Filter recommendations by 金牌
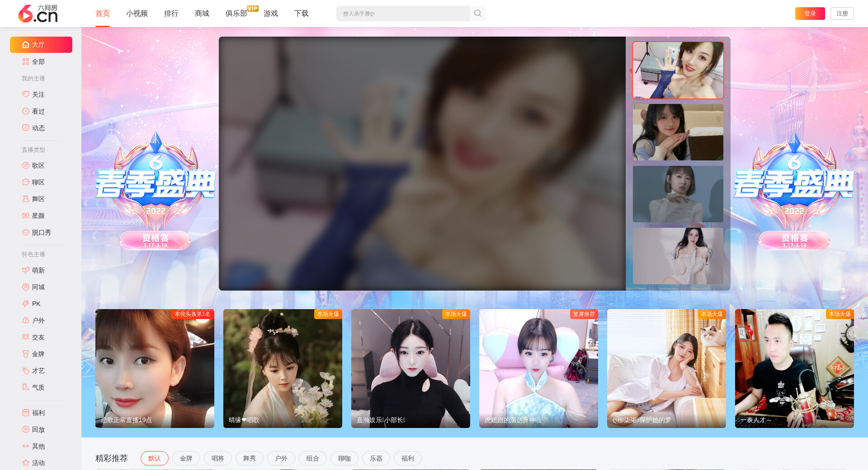The height and width of the screenshot is (470, 868). click(186, 458)
